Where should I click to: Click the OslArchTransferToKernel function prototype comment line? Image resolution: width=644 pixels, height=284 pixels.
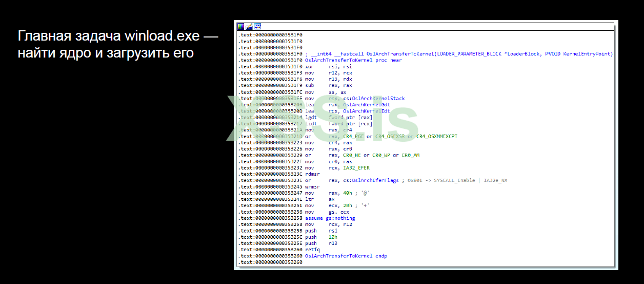point(459,54)
